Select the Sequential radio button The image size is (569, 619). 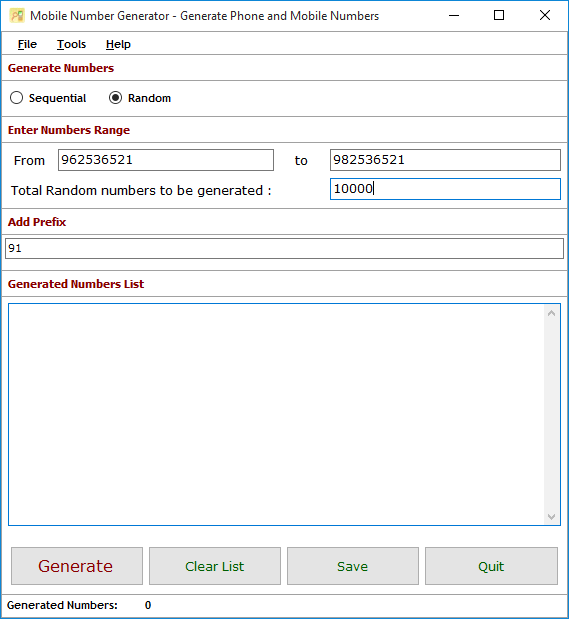pyautogui.click(x=16, y=98)
